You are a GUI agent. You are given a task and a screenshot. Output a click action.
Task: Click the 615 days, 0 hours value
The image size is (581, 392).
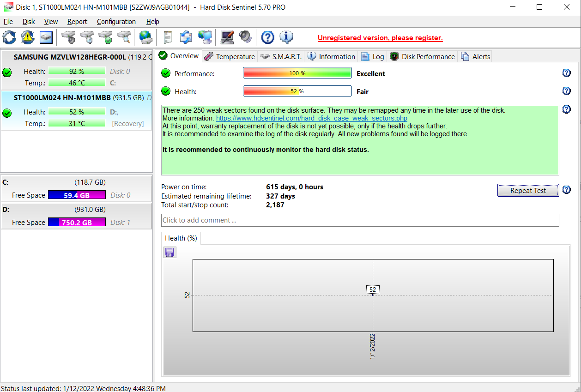click(295, 187)
